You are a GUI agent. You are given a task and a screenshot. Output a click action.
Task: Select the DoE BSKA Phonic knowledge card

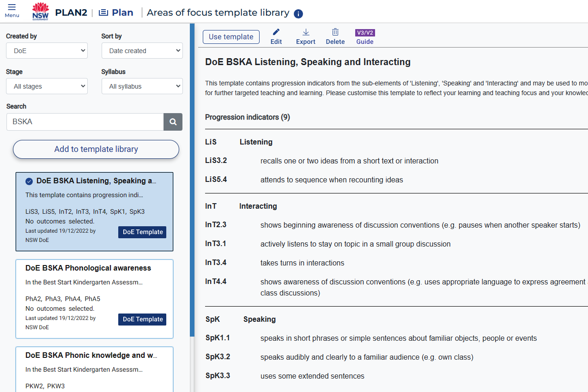coord(94,369)
